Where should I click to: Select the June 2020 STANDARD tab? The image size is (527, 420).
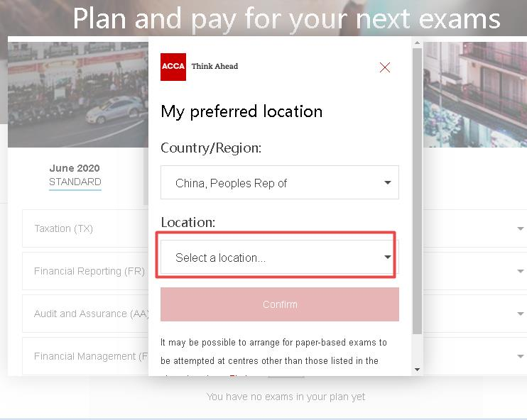[x=75, y=175]
